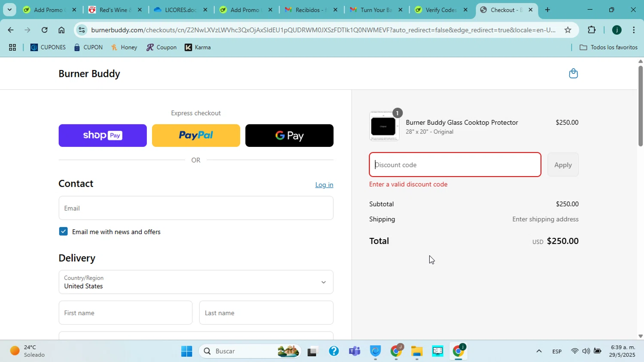Viewport: 644px width, 362px height.
Task: Close the Verify Codes tab
Action: pyautogui.click(x=465, y=10)
